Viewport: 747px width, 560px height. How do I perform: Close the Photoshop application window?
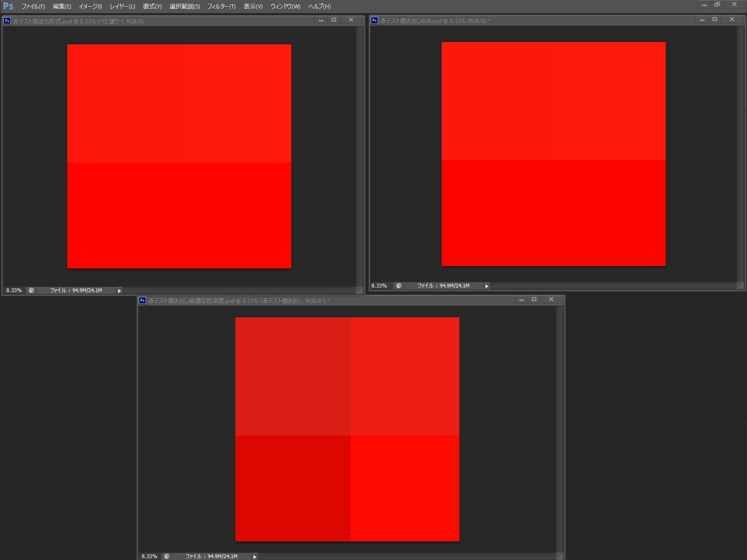[x=734, y=5]
